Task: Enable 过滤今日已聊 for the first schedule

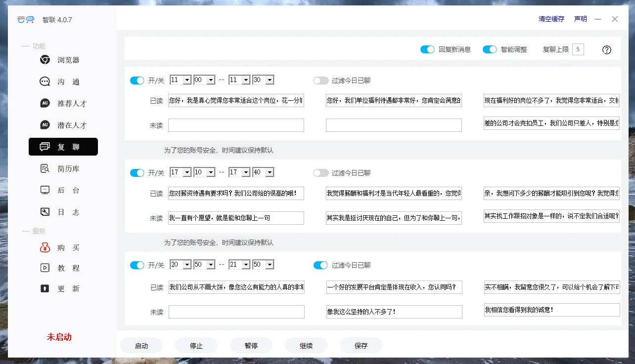Action: [x=320, y=80]
